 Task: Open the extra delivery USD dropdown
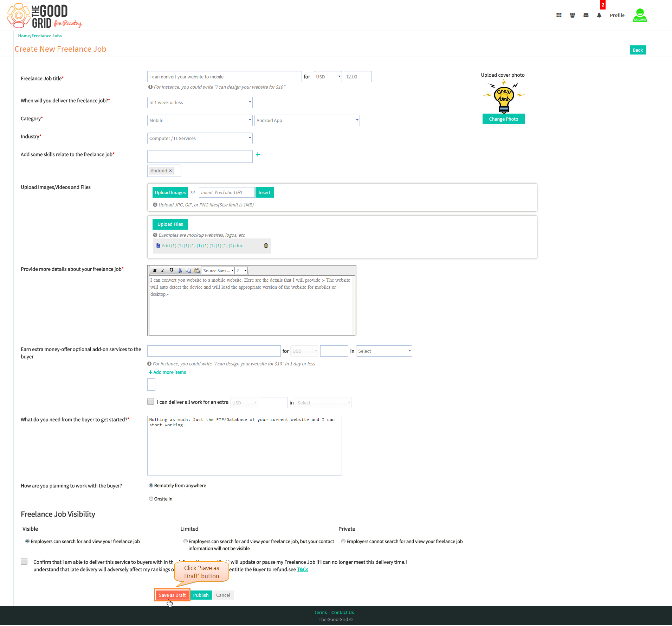click(x=244, y=403)
